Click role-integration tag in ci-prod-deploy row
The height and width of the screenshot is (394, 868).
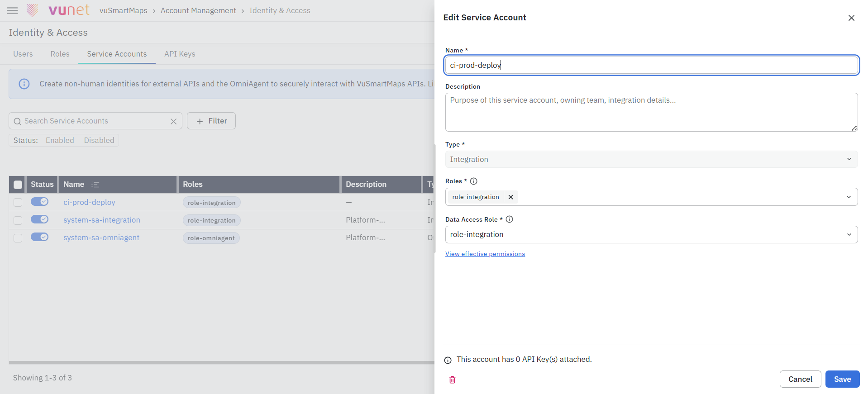pos(212,203)
